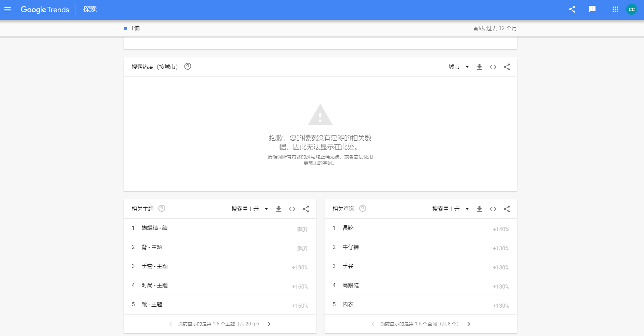Download the city interest data CSV
The width and height of the screenshot is (644, 336).
479,67
